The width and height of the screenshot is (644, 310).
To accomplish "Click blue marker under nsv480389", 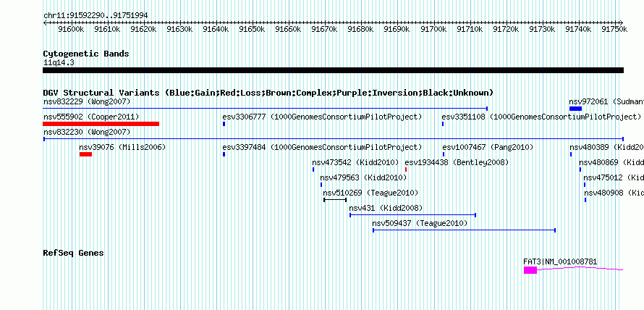I will (571, 154).
